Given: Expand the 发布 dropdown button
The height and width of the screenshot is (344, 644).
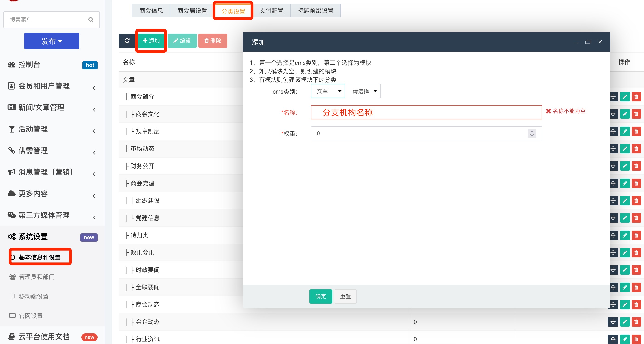Looking at the screenshot, I should (51, 41).
